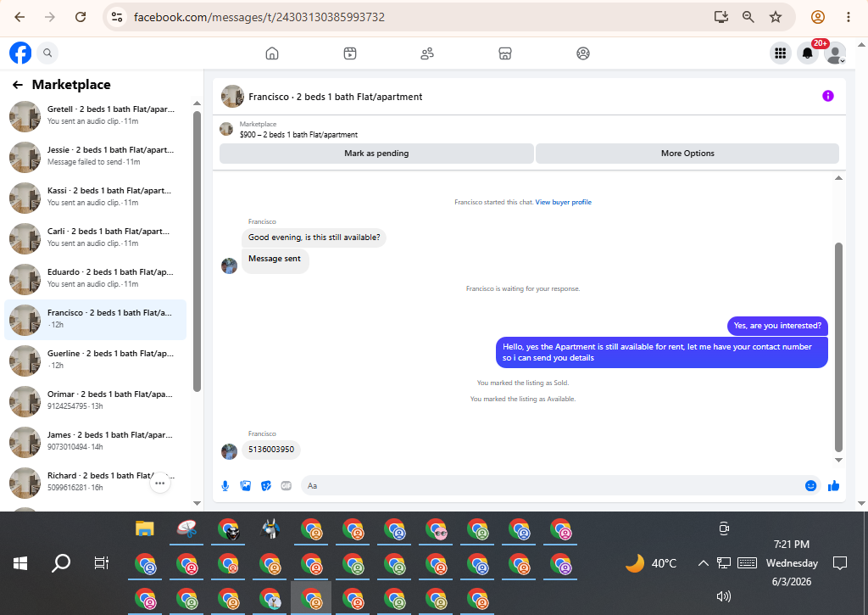Click the 5136003950 message bubble
This screenshot has width=868, height=615.
pyautogui.click(x=271, y=450)
